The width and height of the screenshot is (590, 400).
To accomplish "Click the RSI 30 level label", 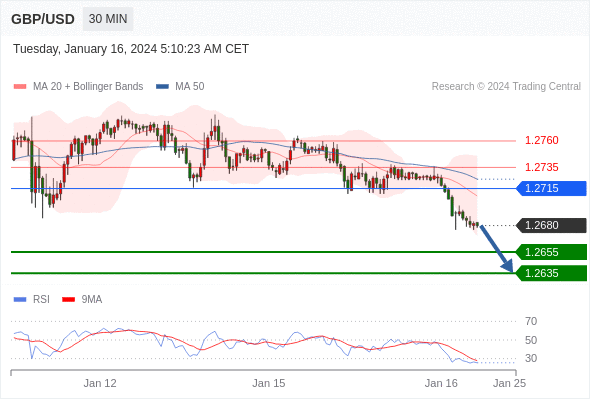I will click(531, 358).
